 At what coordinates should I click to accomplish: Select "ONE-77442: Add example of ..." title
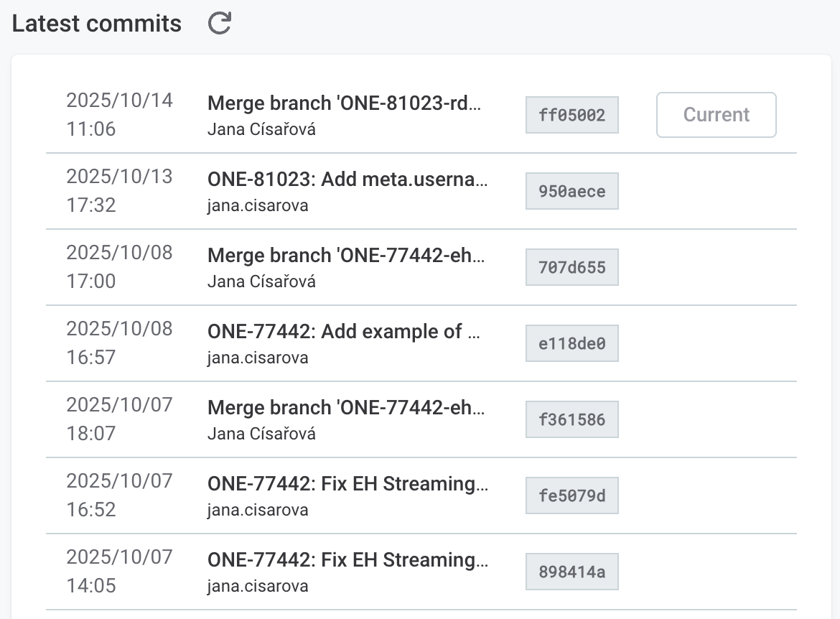point(344,331)
